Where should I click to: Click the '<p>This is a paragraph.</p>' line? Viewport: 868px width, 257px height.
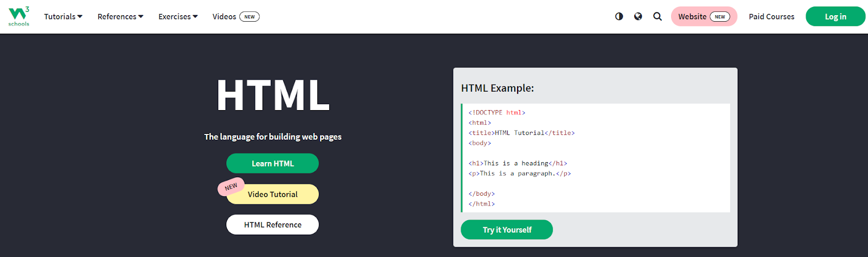(x=520, y=174)
